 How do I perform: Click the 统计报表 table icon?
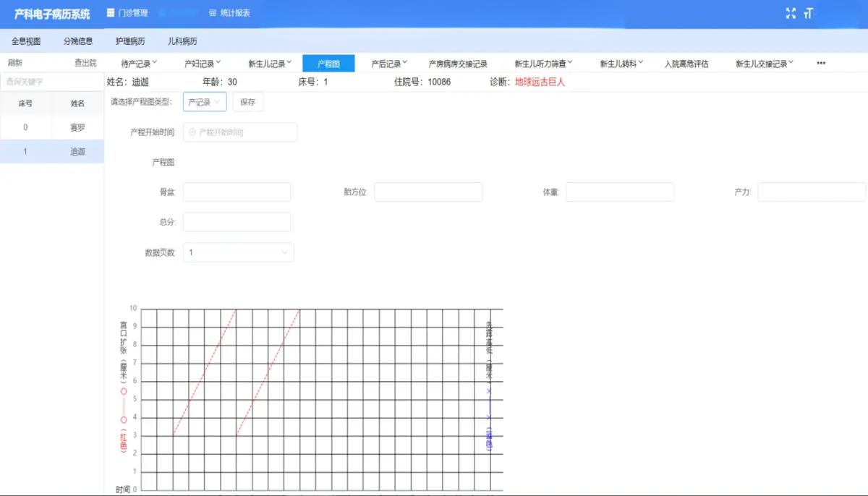pos(213,13)
